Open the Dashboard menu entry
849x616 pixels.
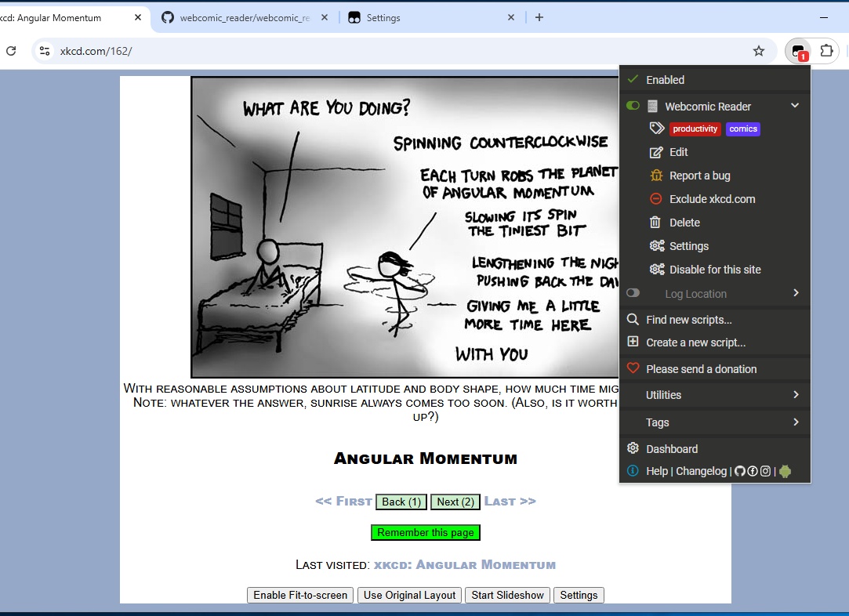tap(671, 449)
